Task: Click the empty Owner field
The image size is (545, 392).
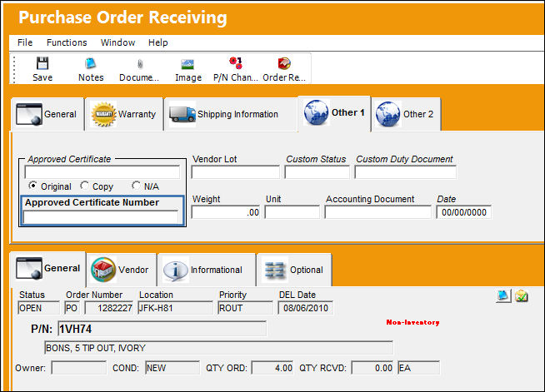Action: coord(79,368)
